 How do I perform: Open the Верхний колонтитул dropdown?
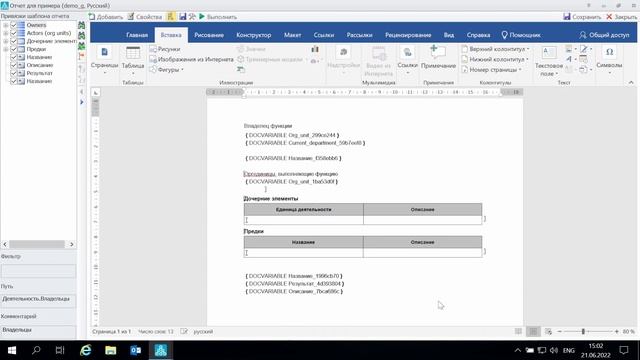point(495,49)
